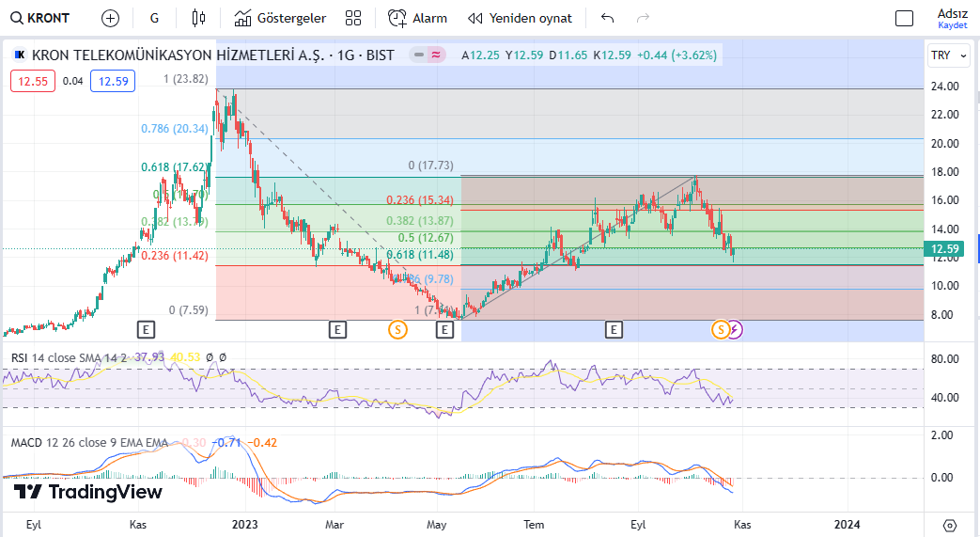Click the purple lightning event marker

(x=735, y=329)
